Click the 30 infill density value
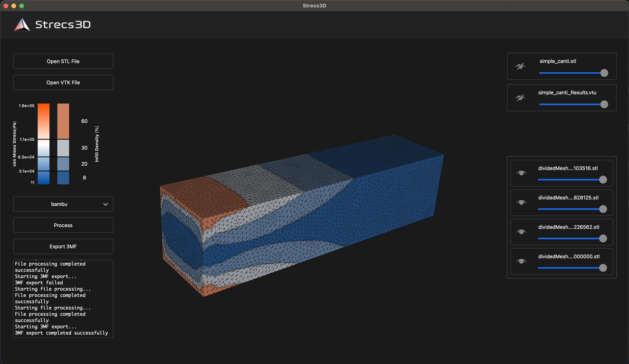 coord(84,148)
